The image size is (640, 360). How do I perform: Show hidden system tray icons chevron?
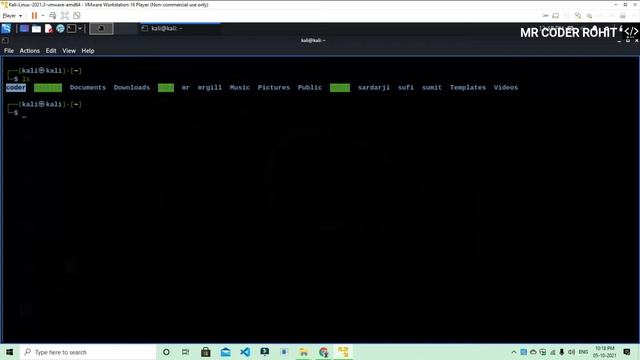514,352
